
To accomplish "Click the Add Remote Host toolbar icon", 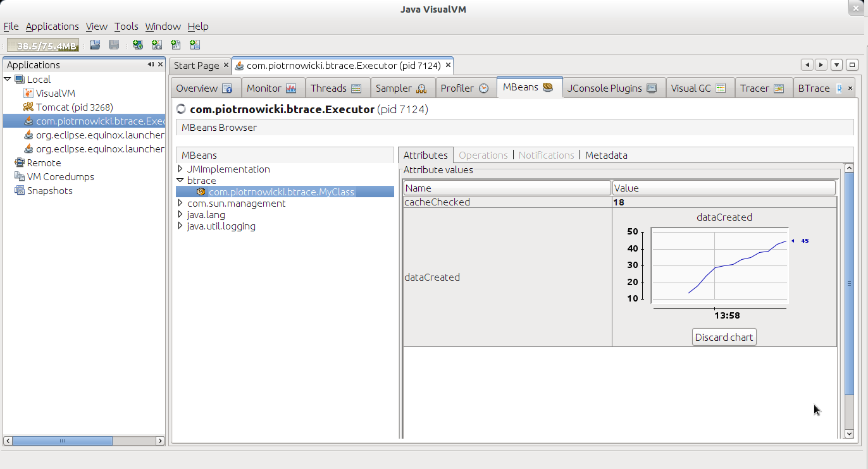I will tap(138, 45).
